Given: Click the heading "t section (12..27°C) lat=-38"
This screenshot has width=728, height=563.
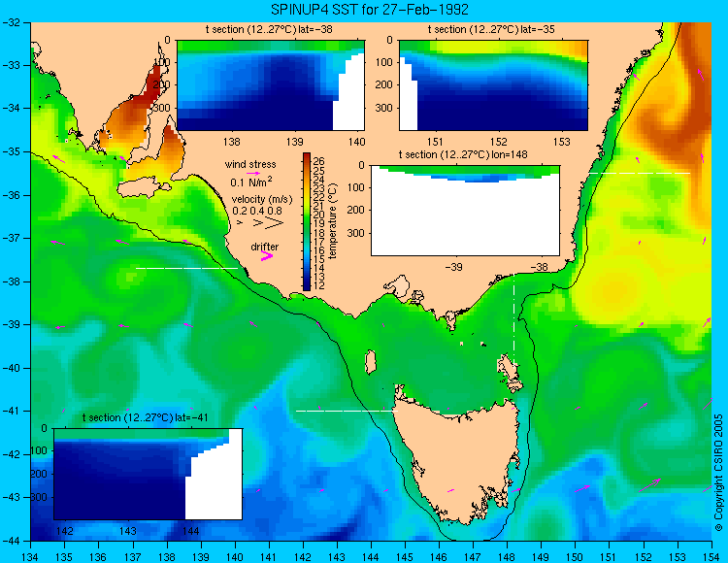Looking at the screenshot, I should point(269,30).
